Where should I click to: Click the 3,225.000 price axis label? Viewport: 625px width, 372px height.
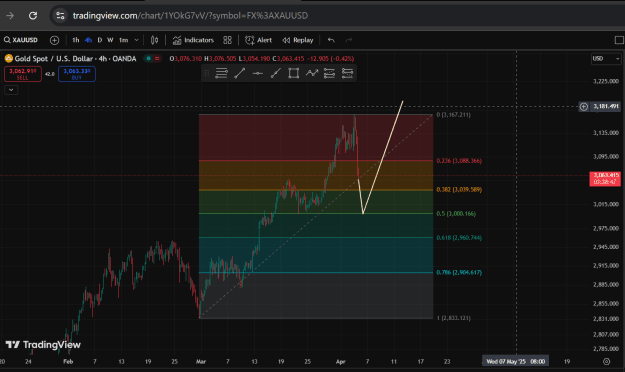(606, 81)
